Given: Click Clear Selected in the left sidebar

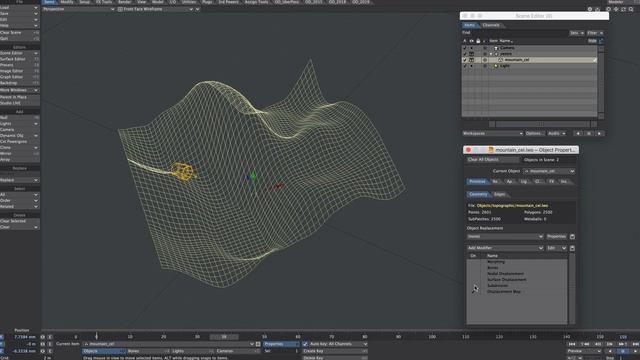Looking at the screenshot, I should [x=19, y=221].
